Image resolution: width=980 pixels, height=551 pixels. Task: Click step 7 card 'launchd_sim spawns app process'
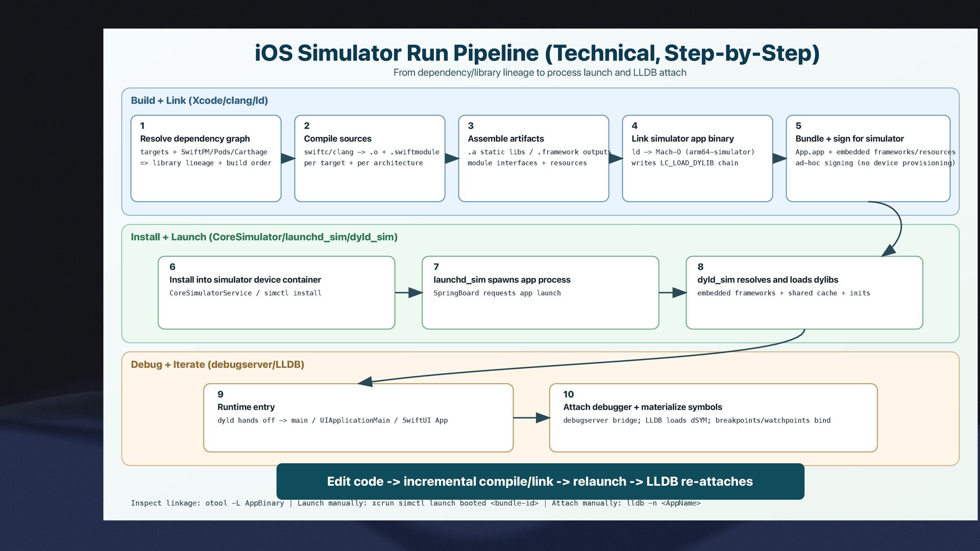tap(540, 292)
